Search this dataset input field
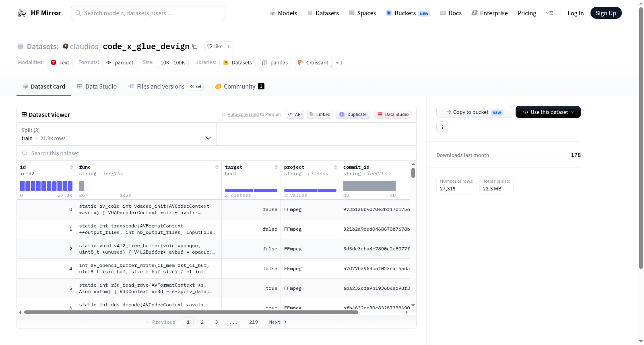Image resolution: width=644 pixels, height=345 pixels. (x=217, y=153)
